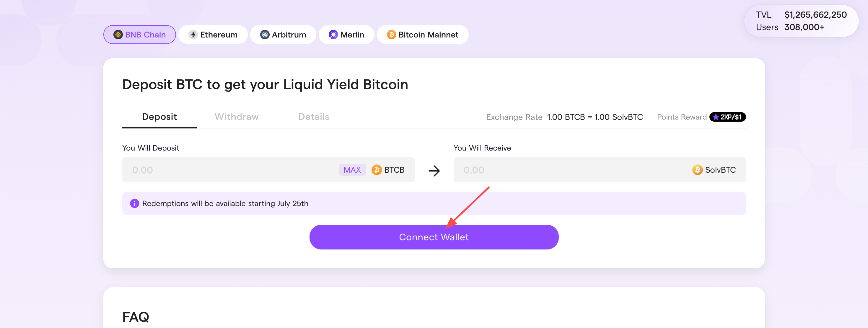Click the Arbitrum logo icon

click(265, 35)
